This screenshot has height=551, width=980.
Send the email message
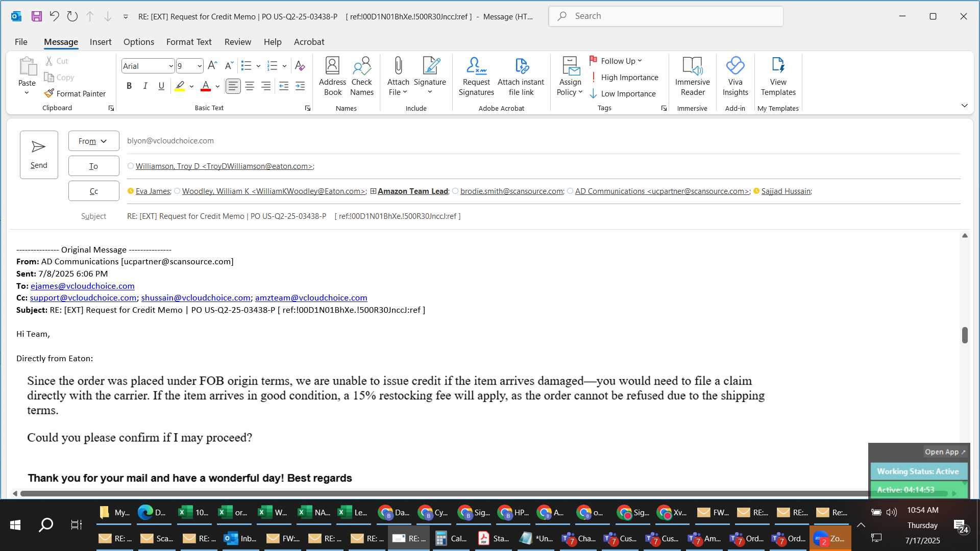(x=39, y=155)
